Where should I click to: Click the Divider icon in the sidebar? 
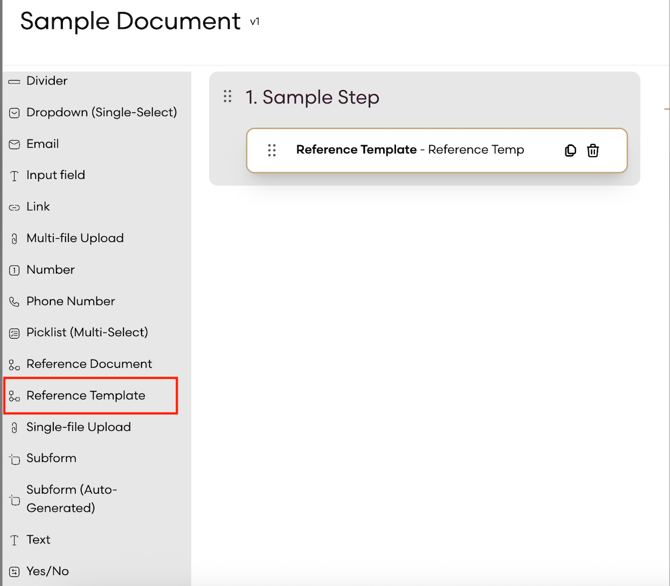tap(14, 81)
